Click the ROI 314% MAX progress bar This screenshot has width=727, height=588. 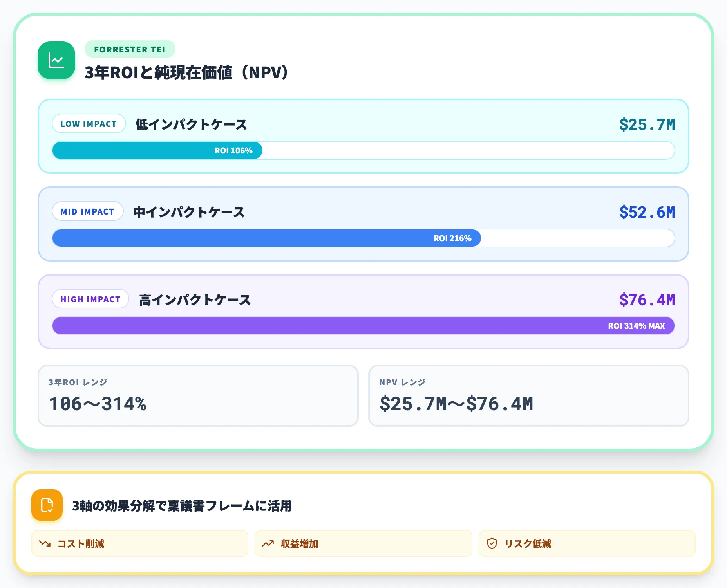(x=363, y=326)
